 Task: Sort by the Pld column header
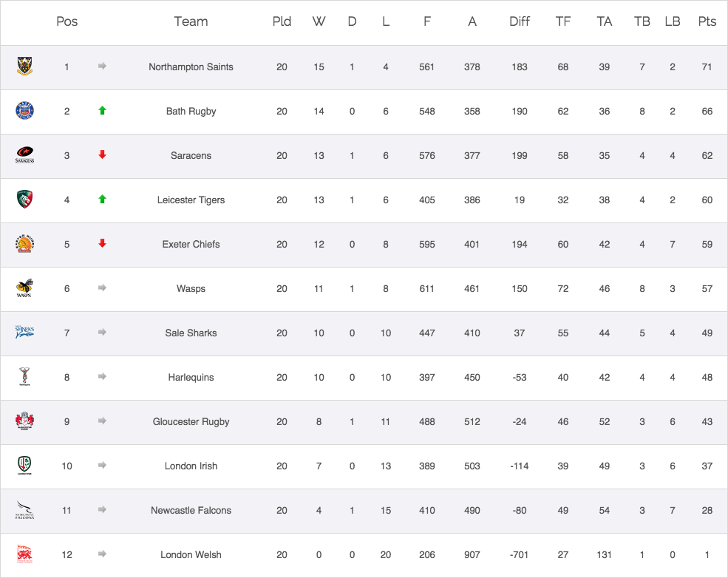(282, 21)
